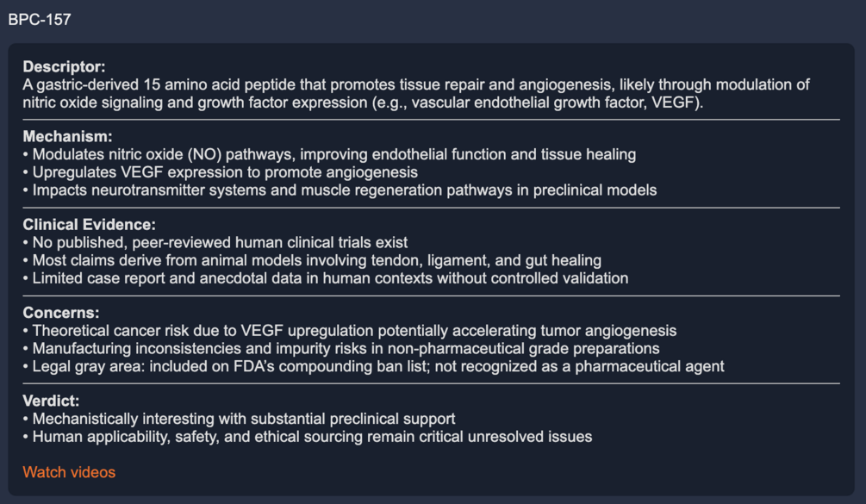The width and height of the screenshot is (866, 504).
Task: Click the mechanistically interesting verdict bullet
Action: pos(243,419)
